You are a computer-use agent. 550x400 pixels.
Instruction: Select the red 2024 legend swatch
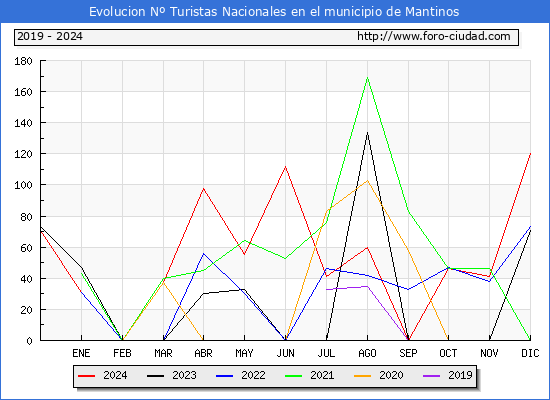pyautogui.click(x=86, y=376)
